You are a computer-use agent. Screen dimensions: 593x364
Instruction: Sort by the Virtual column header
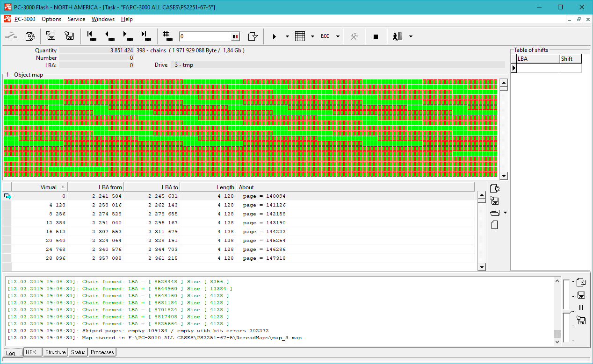(40, 187)
